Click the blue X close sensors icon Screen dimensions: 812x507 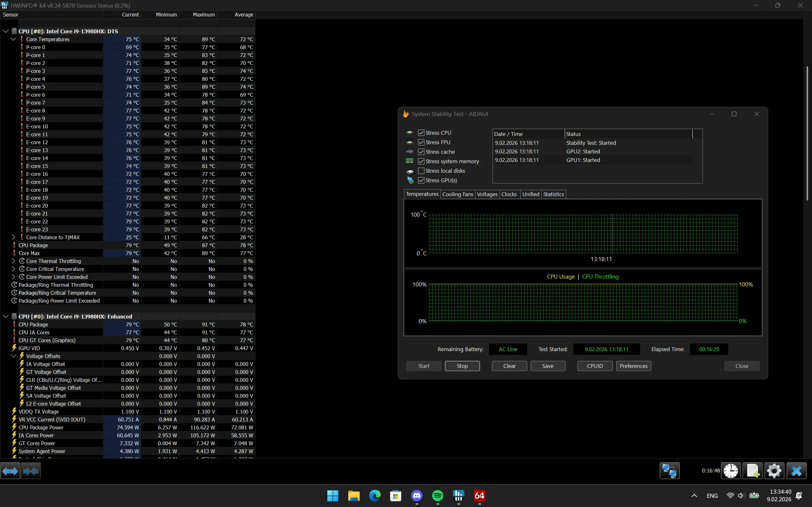(796, 471)
